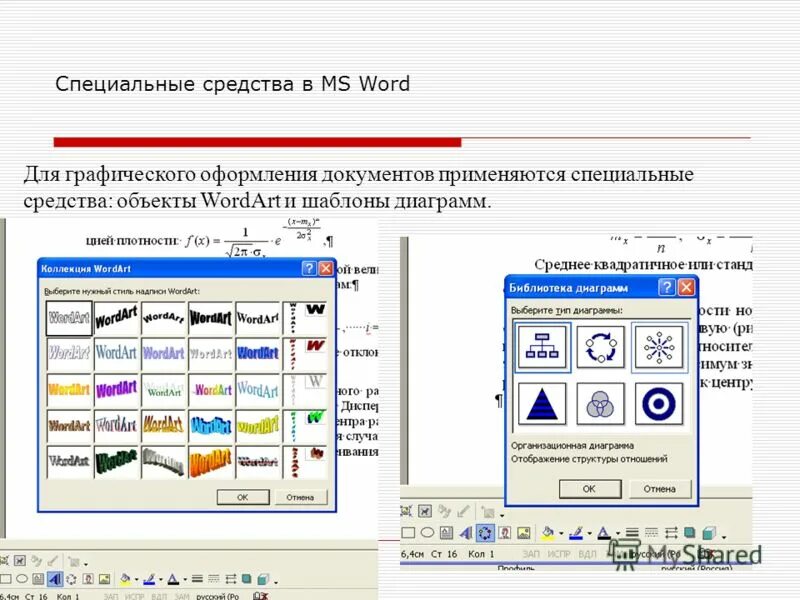This screenshot has height=600, width=800.
Task: Open Arrow Style icon in left window
Action: click(231, 579)
